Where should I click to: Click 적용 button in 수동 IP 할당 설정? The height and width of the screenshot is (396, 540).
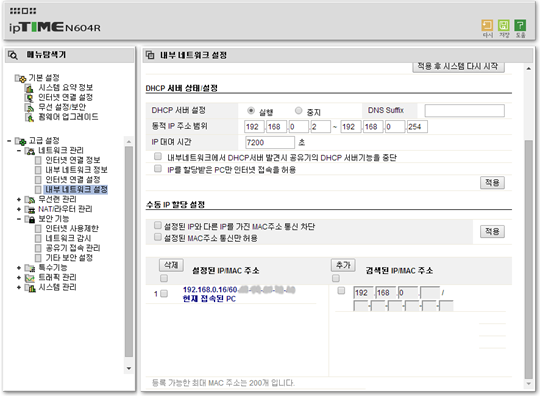pyautogui.click(x=492, y=231)
